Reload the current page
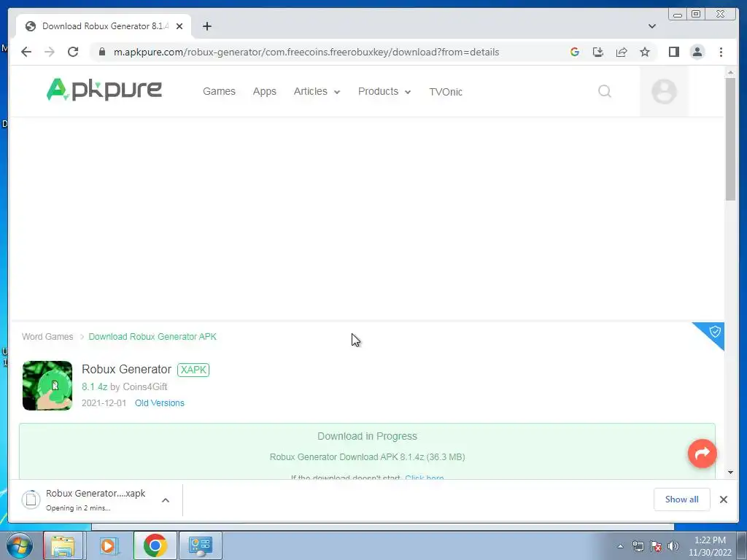 [x=72, y=52]
